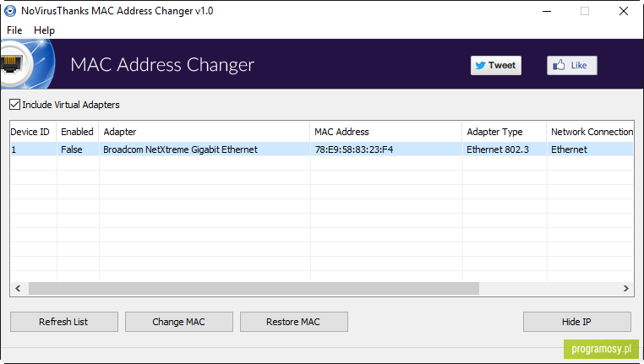This screenshot has width=644, height=364.
Task: Close the MAC Address Changer window
Action: click(x=624, y=11)
